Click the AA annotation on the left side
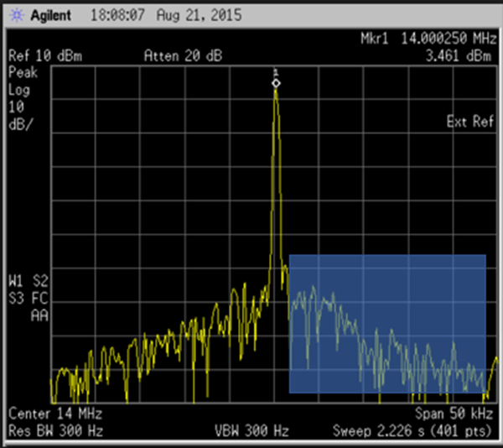This screenshot has width=503, height=448. (39, 315)
